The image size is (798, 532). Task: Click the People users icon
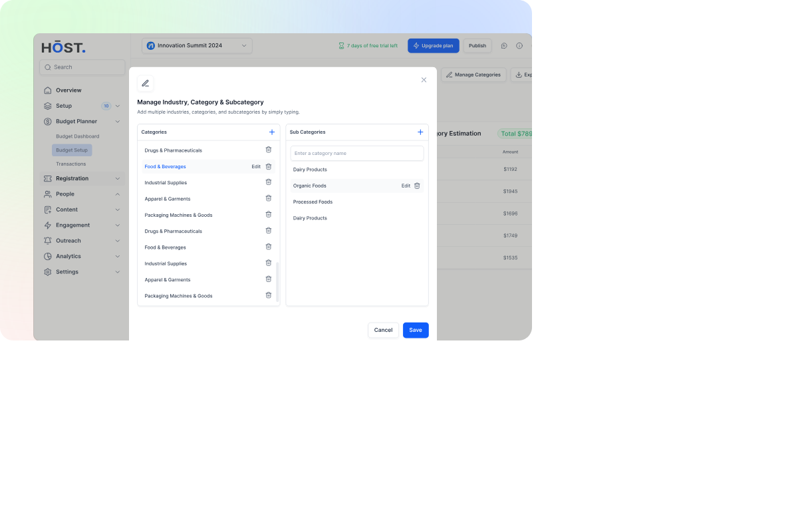[x=47, y=194]
